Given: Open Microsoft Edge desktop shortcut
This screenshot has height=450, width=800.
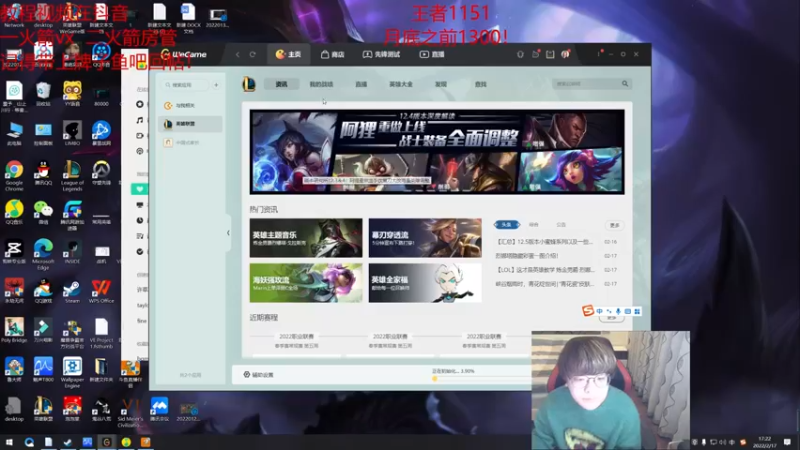Looking at the screenshot, I should click(x=43, y=254).
